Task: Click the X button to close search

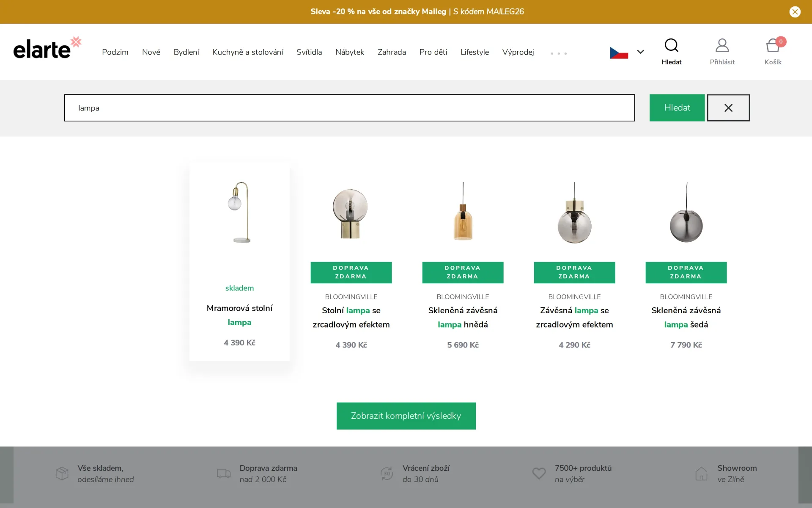Action: point(728,108)
